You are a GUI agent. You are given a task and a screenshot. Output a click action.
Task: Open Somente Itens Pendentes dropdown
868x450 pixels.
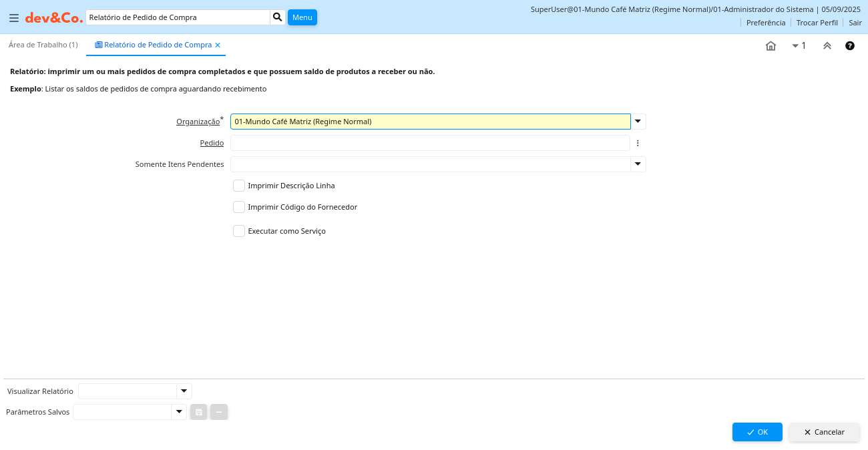(638, 164)
